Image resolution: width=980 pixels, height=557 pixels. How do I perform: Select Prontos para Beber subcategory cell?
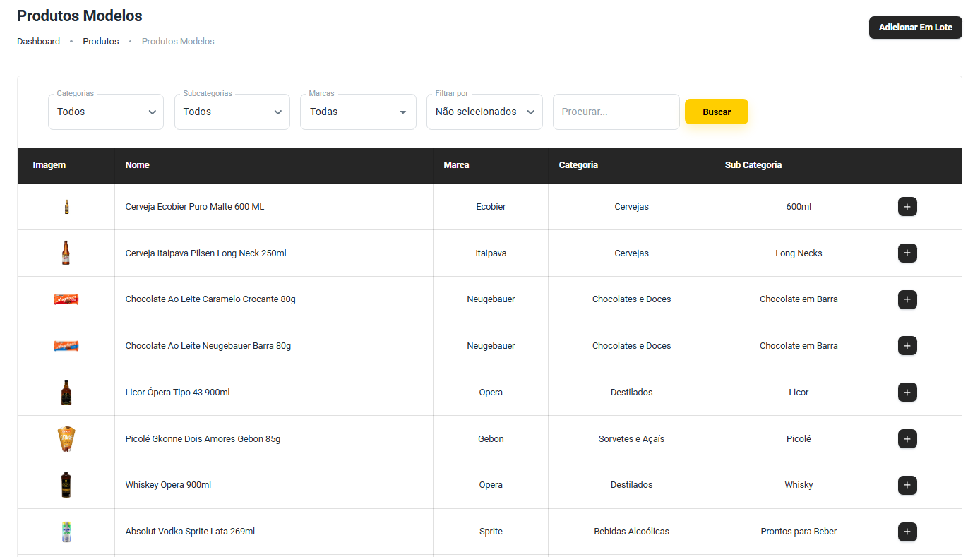point(799,532)
